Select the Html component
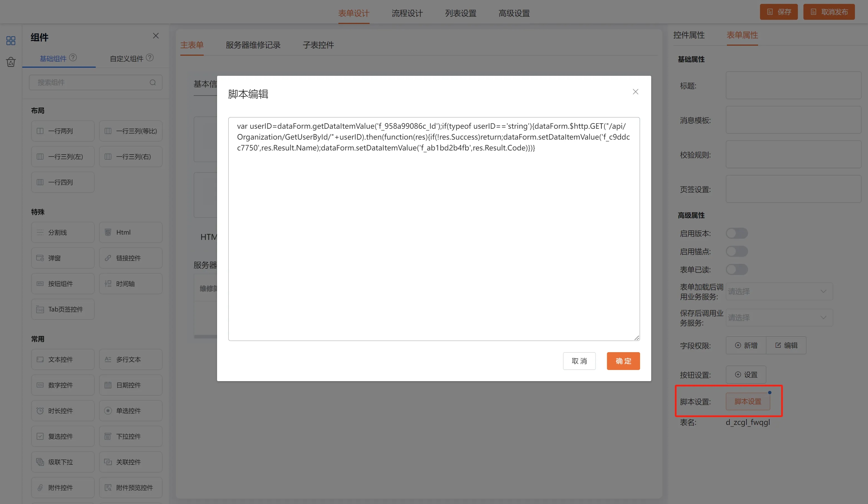The image size is (868, 504). (131, 232)
